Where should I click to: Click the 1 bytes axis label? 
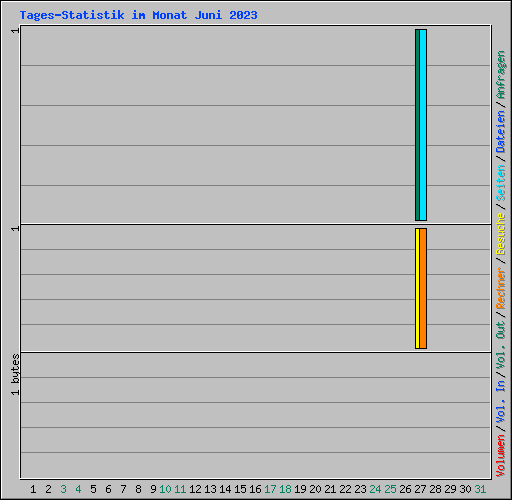click(15, 375)
